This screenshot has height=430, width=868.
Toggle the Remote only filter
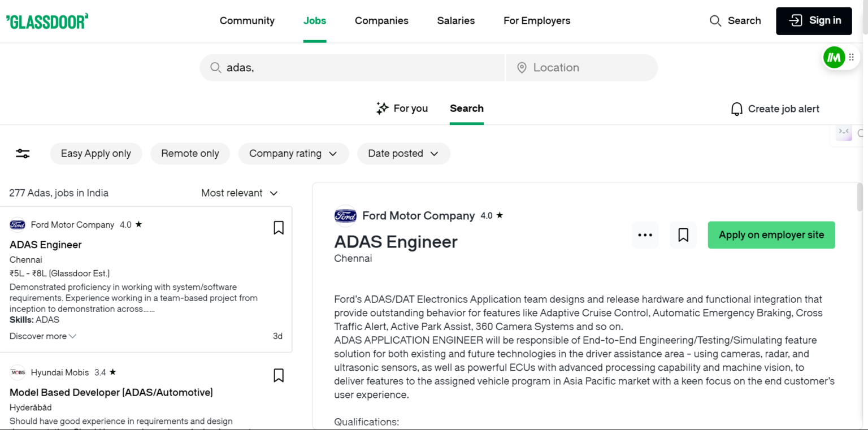(x=190, y=154)
